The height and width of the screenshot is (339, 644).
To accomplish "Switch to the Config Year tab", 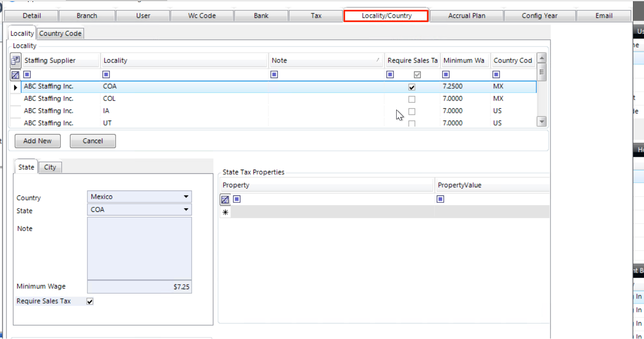I will pos(540,16).
